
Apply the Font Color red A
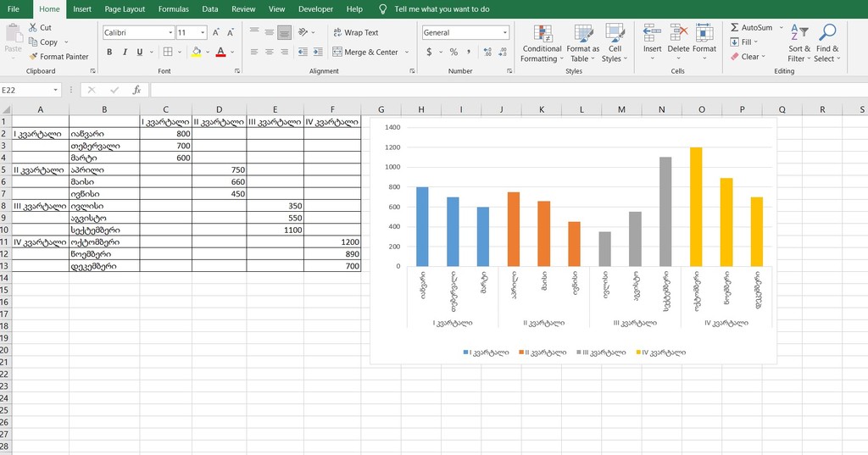coord(221,52)
